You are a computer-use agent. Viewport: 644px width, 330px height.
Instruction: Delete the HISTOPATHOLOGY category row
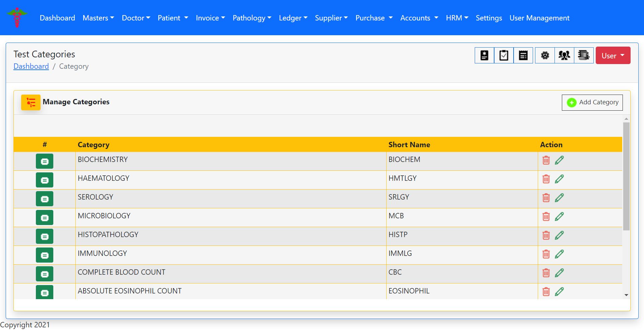click(546, 235)
